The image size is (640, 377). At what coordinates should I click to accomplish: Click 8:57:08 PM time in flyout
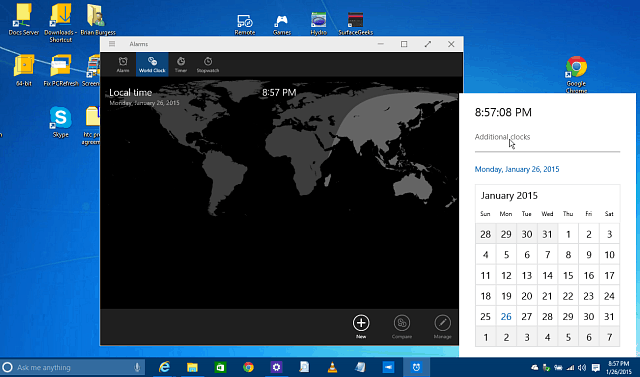pyautogui.click(x=503, y=112)
